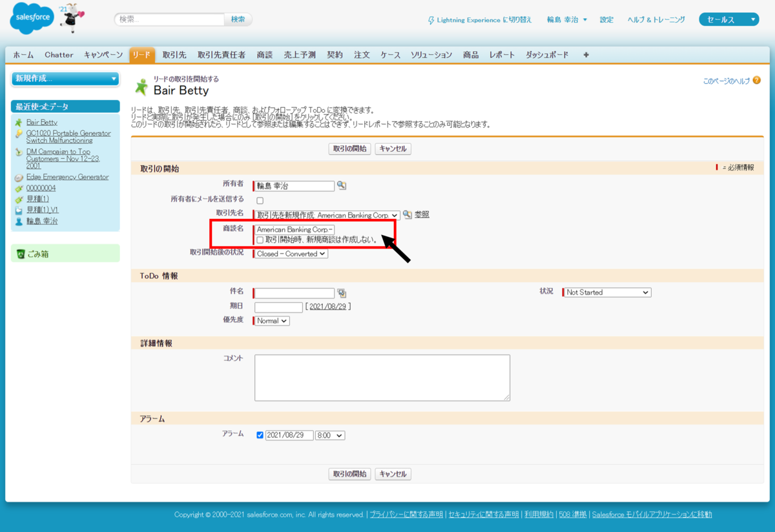Viewport: 775px width, 532px height.
Task: Open the 取引先責任者 tab
Action: pyautogui.click(x=222, y=55)
